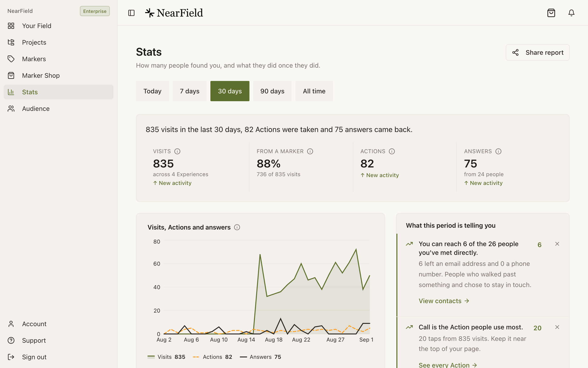The height and width of the screenshot is (368, 588).
Task: Open notifications bell icon
Action: pyautogui.click(x=571, y=13)
